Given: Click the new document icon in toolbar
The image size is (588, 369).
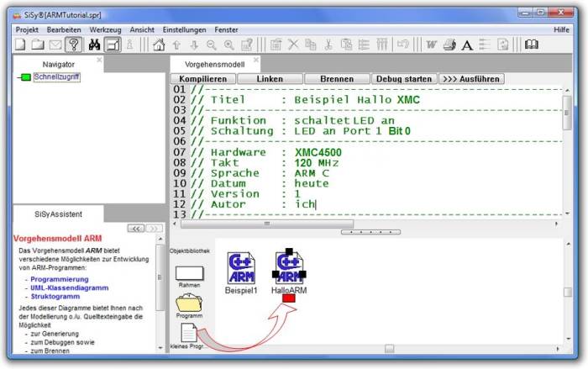Looking at the screenshot, I should [20, 45].
